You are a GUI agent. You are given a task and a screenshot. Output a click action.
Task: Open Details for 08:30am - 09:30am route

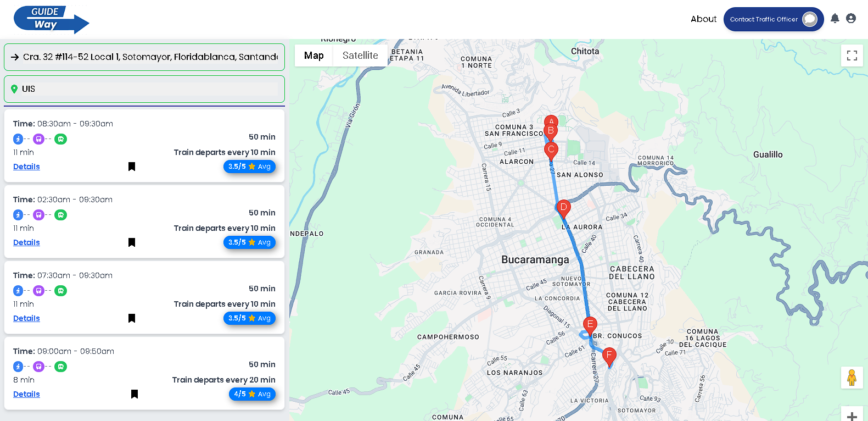tap(26, 167)
